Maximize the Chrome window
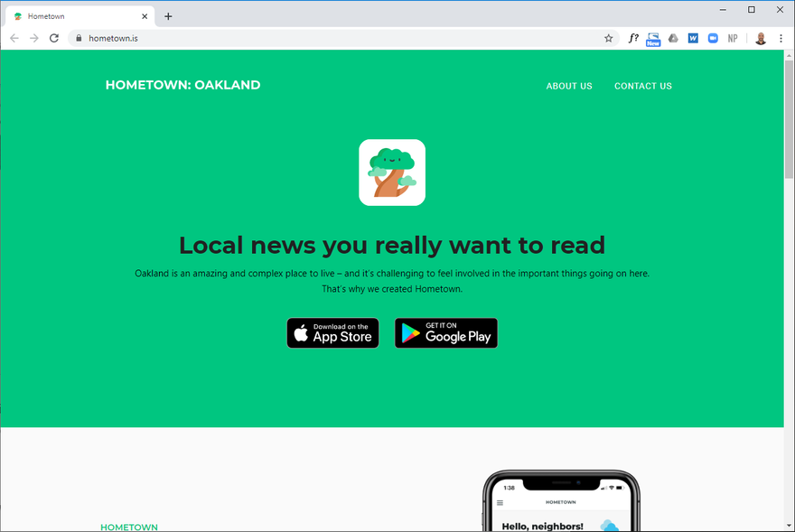Image resolution: width=795 pixels, height=532 pixels. pos(752,10)
